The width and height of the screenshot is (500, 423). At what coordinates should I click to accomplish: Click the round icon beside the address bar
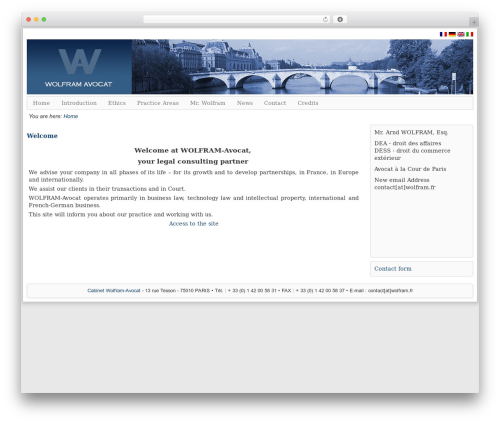coord(340,19)
